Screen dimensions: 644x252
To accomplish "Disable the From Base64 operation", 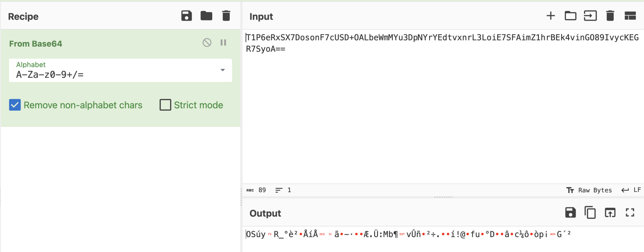I will (x=207, y=43).
